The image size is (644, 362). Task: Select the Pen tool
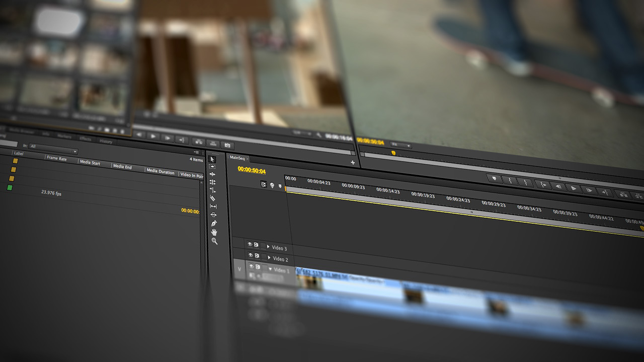tap(214, 223)
